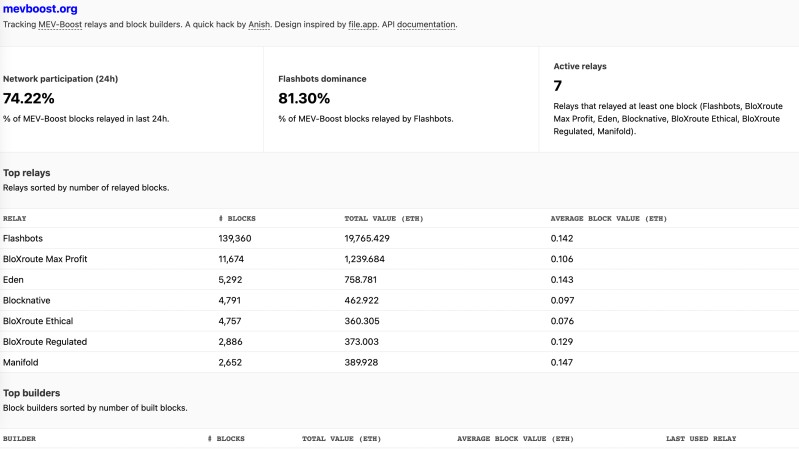Click the Flashbots dominance 81.30% value
The height and width of the screenshot is (450, 799).
pyautogui.click(x=305, y=98)
